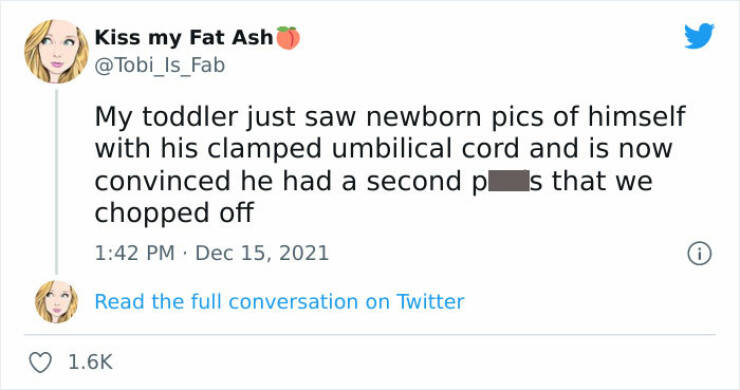The image size is (740, 390).
Task: Click the 1.6K likes count
Action: 90,362
